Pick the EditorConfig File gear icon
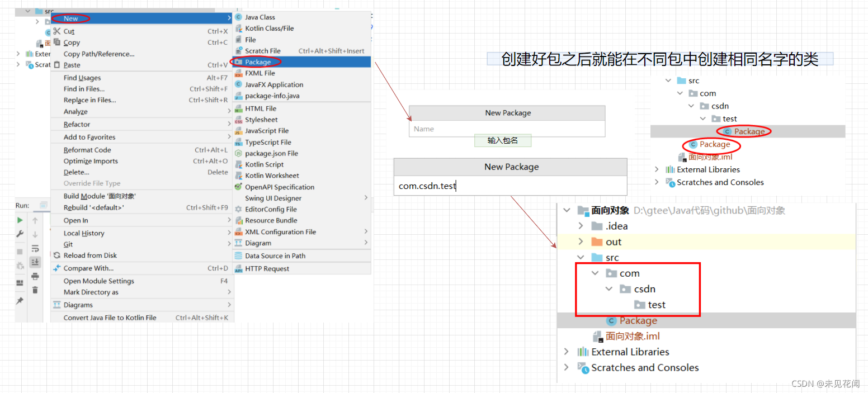Viewport: 868px width, 393px height. [x=239, y=209]
